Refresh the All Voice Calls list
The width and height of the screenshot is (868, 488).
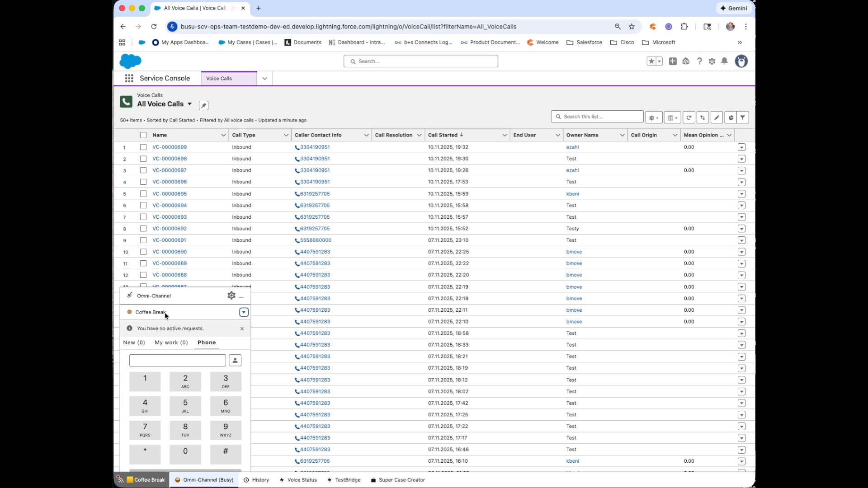(x=689, y=117)
